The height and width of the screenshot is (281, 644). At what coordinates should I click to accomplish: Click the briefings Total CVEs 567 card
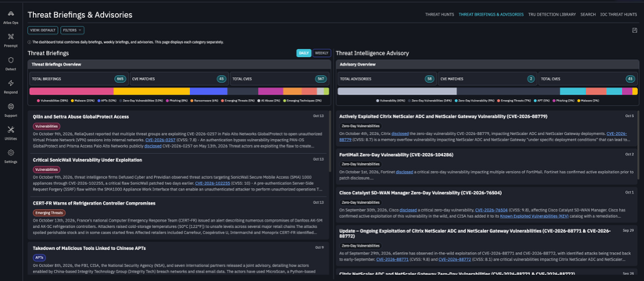(279, 79)
